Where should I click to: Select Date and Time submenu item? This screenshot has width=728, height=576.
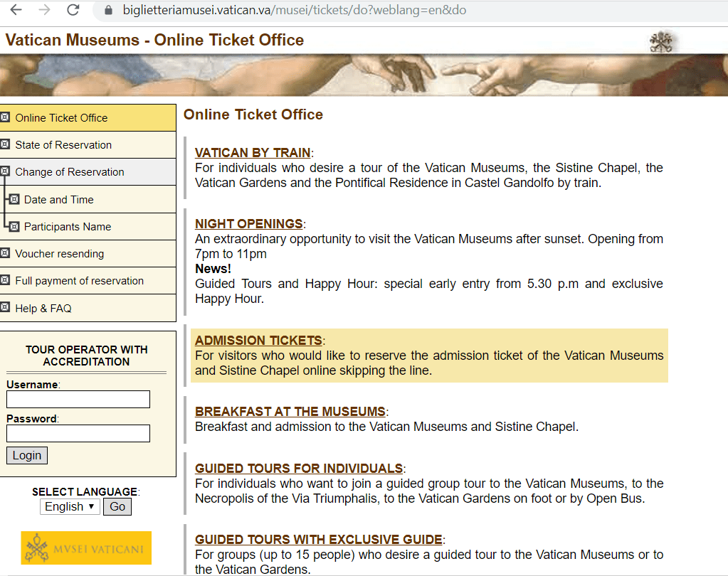[x=58, y=199]
